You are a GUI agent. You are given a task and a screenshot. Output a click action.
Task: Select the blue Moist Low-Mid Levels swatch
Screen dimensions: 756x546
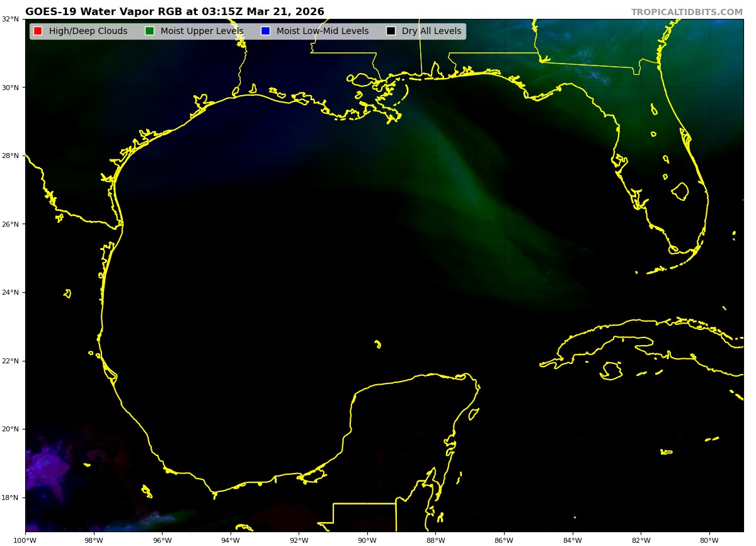(x=265, y=31)
